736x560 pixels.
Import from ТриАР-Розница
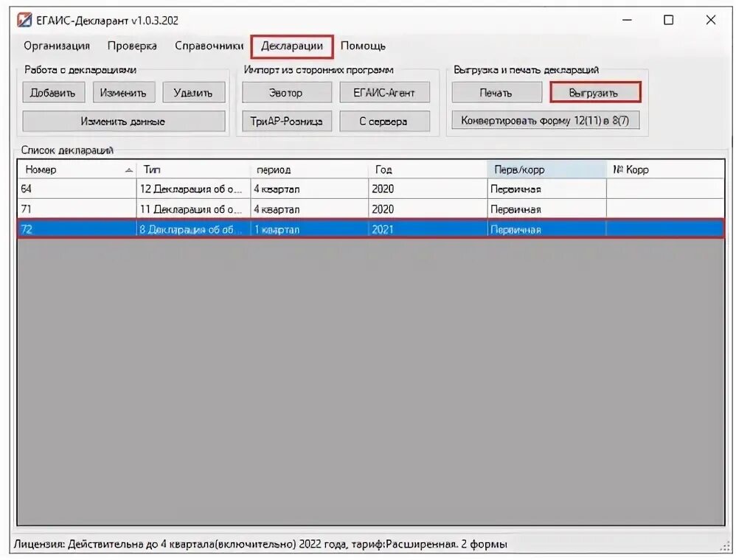pyautogui.click(x=287, y=122)
